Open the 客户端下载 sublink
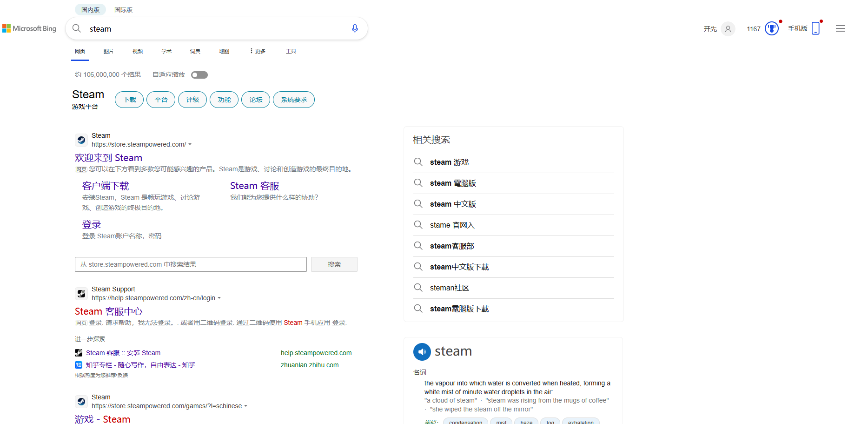The width and height of the screenshot is (868, 424). pos(106,186)
